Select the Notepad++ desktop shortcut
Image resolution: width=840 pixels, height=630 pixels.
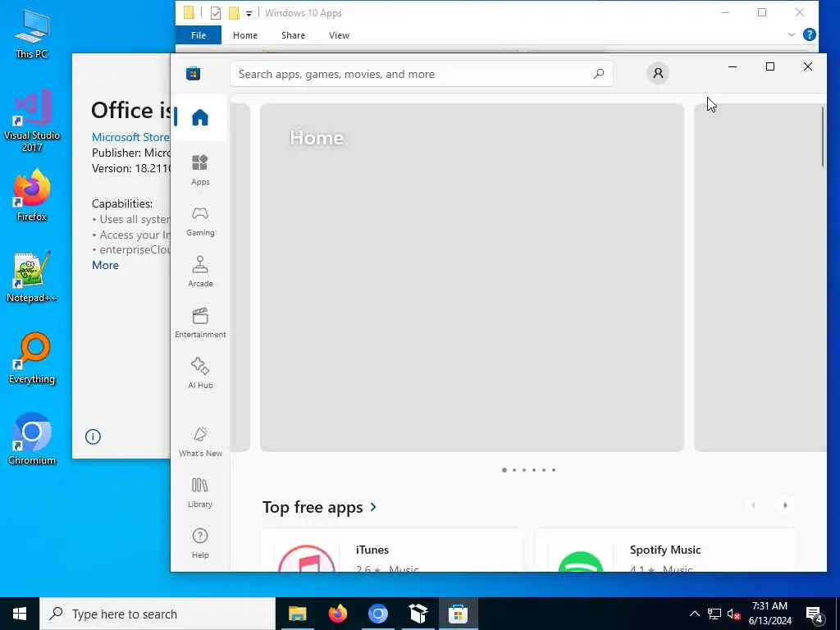32,277
